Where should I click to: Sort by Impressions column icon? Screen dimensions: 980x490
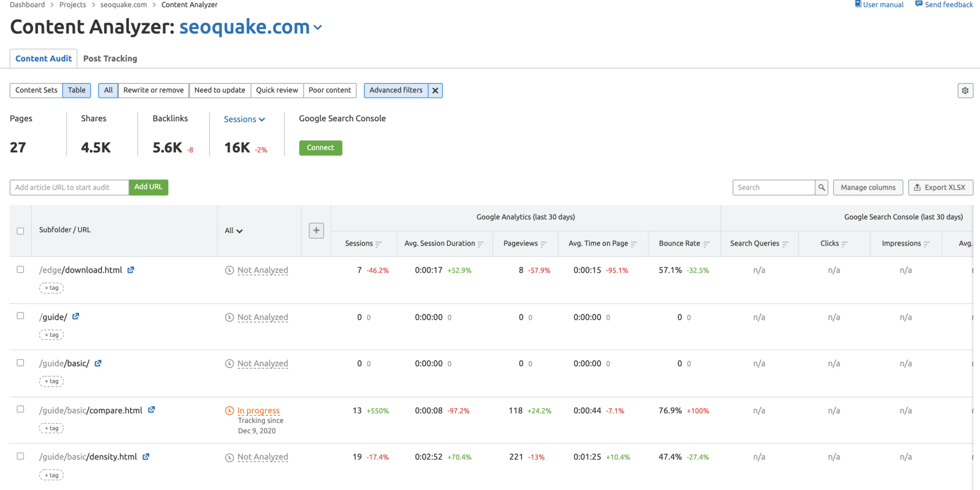927,244
